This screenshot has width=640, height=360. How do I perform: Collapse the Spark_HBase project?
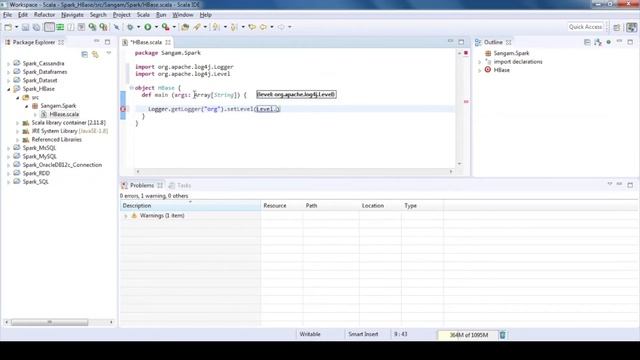pos(9,89)
